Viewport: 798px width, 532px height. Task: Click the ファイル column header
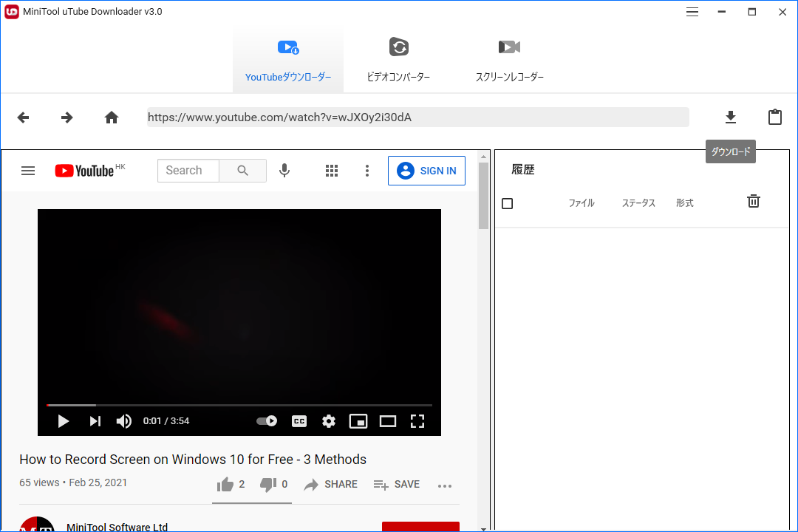point(582,203)
